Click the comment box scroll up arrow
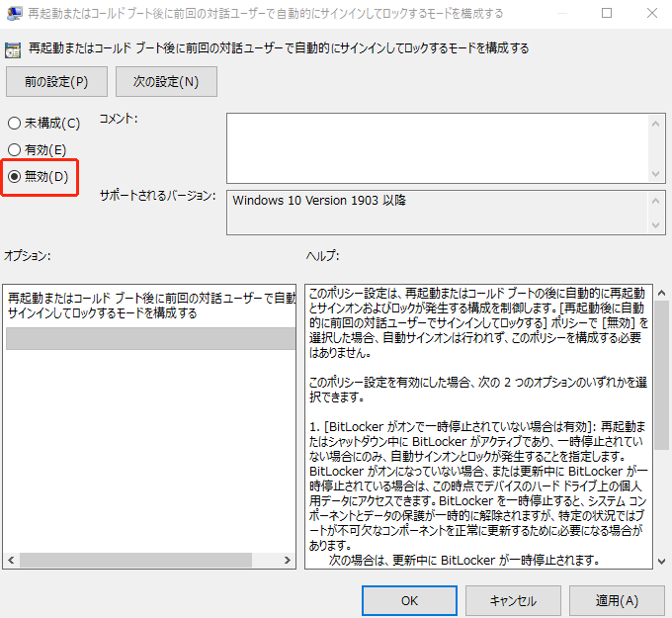The image size is (672, 618). [x=657, y=122]
